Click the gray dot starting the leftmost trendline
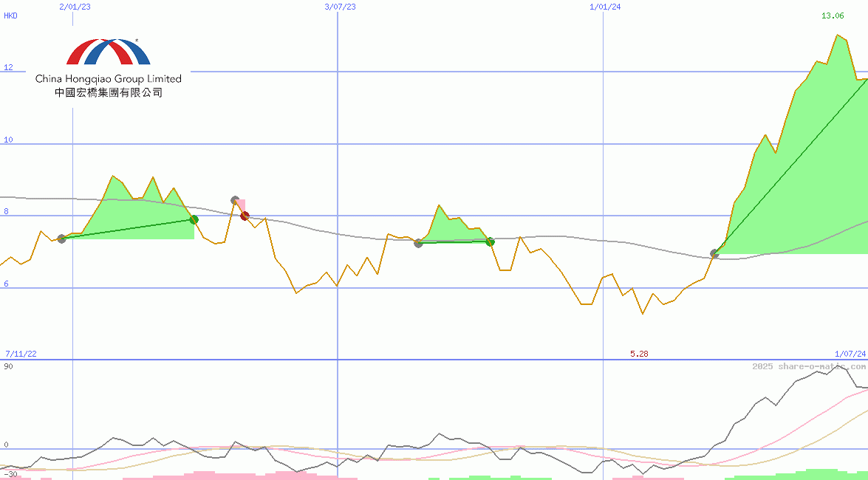The width and height of the screenshot is (868, 480). 63,238
